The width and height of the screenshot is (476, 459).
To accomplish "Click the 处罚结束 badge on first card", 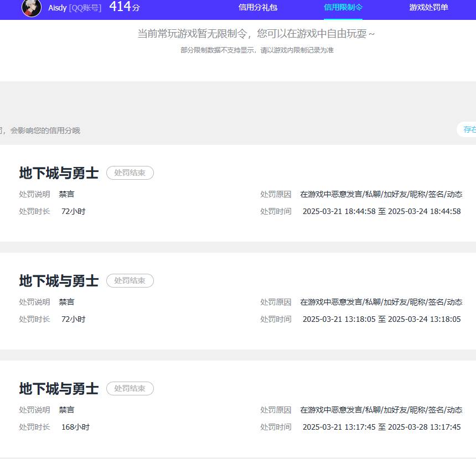I will point(130,173).
